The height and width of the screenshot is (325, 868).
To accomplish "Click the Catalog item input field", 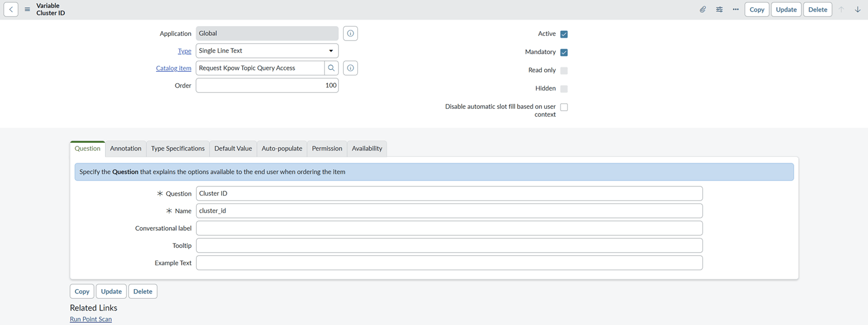I will pos(260,68).
